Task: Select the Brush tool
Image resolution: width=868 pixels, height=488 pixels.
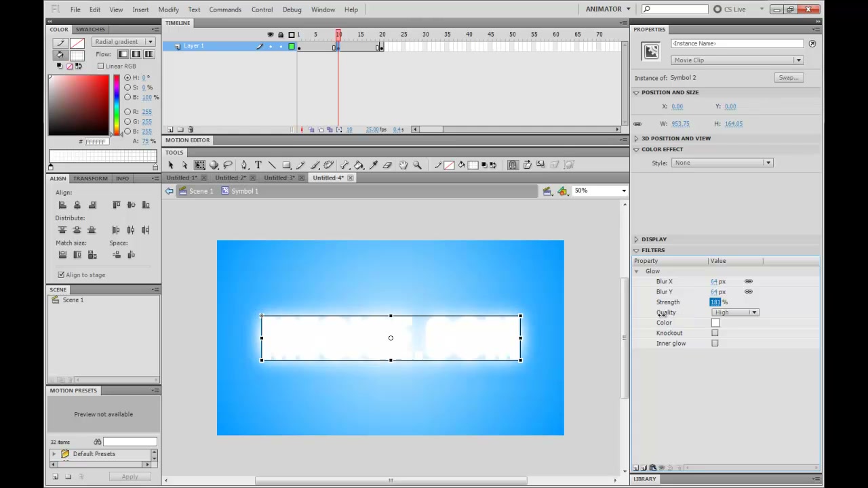Action: (315, 165)
